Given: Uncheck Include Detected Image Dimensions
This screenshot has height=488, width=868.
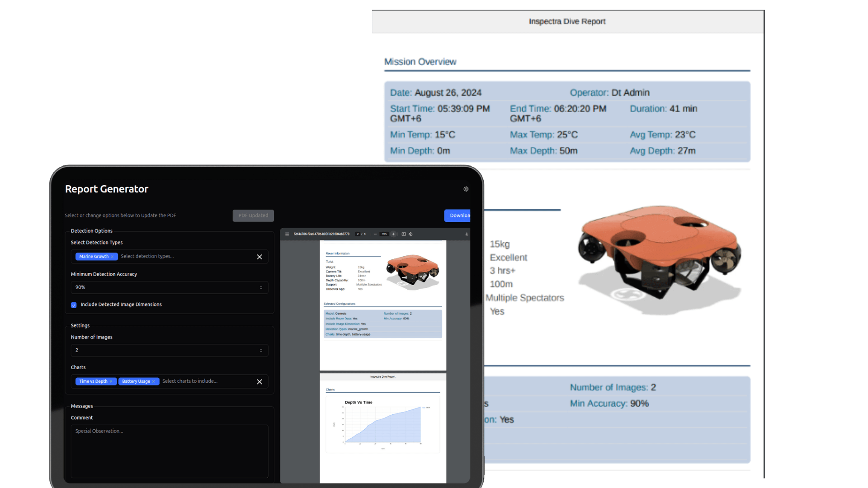Looking at the screenshot, I should pyautogui.click(x=74, y=305).
